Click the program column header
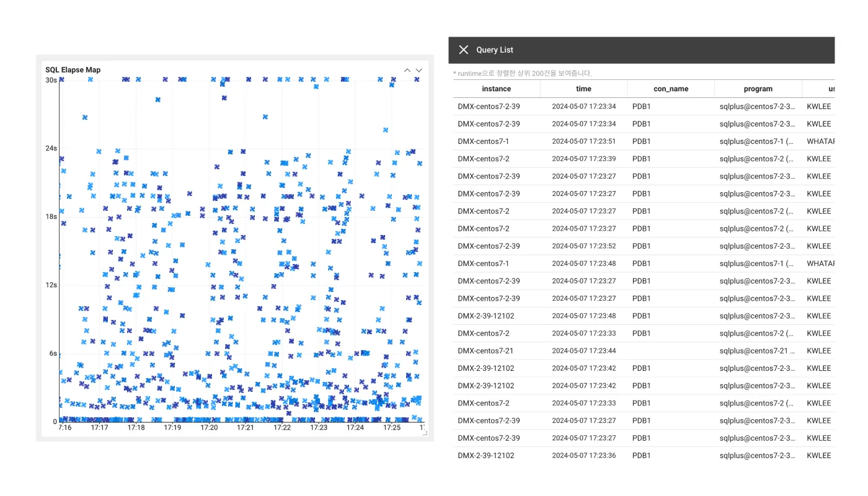 click(758, 89)
